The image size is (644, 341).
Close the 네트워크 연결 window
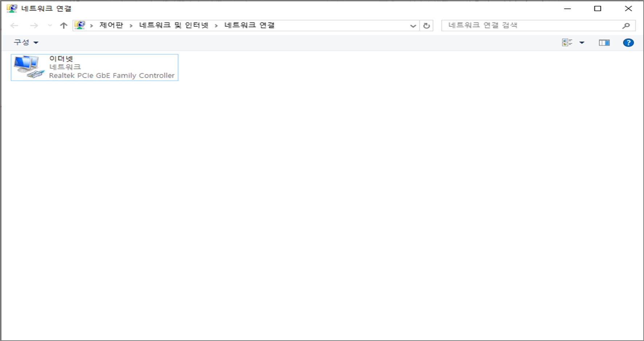click(x=628, y=9)
